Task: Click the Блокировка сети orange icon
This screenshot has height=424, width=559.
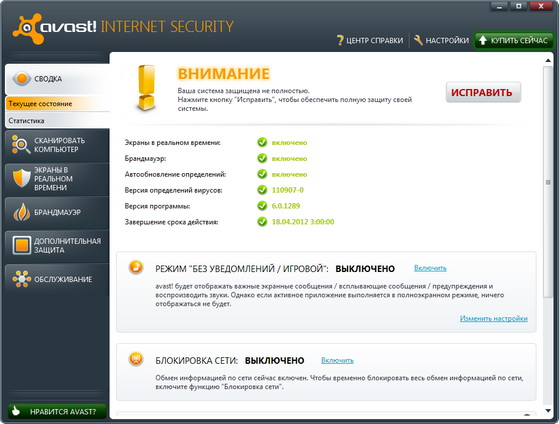Action: click(x=136, y=359)
